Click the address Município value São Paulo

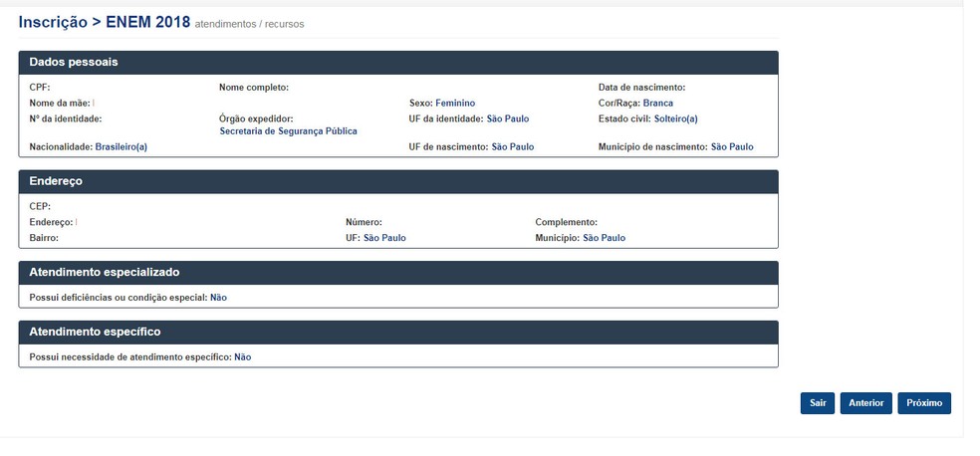(x=604, y=238)
